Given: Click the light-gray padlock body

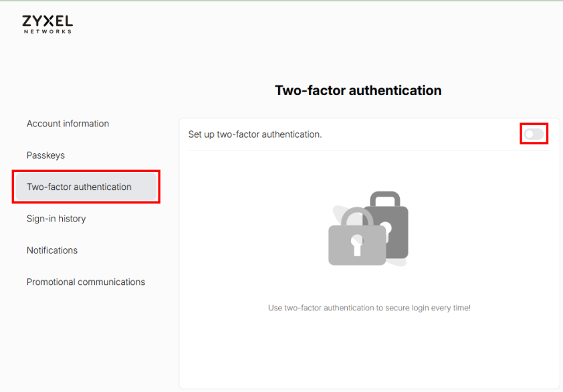Looking at the screenshot, I should (341, 251).
